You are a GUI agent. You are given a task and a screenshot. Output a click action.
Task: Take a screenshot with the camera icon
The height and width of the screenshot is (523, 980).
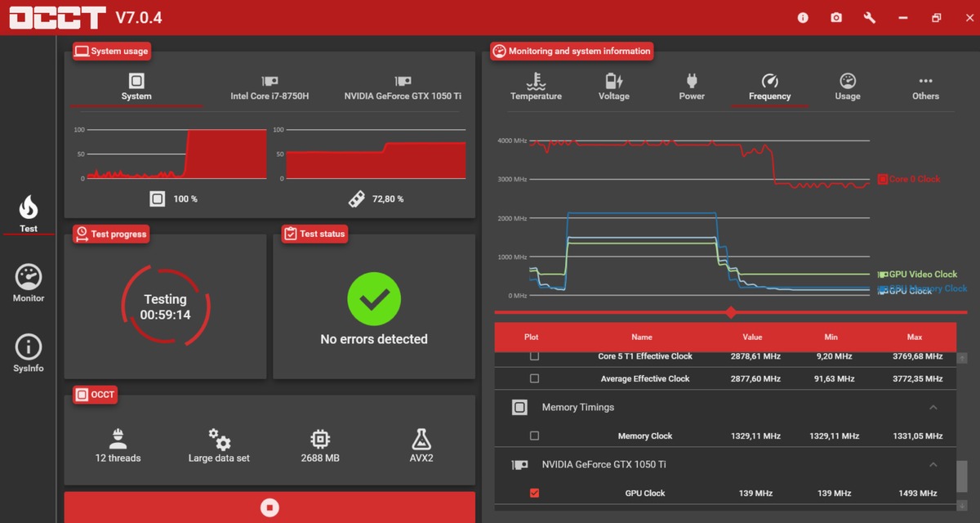[x=836, y=17]
